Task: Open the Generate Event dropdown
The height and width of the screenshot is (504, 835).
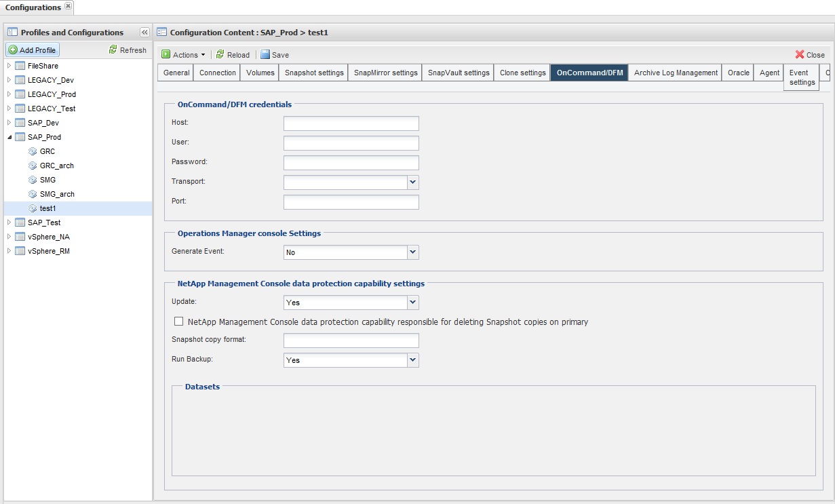Action: pyautogui.click(x=412, y=252)
